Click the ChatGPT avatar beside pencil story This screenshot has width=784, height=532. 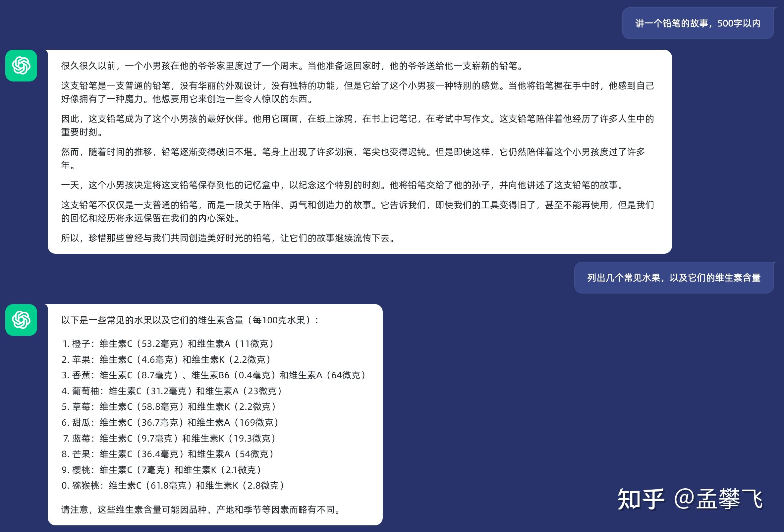coord(21,66)
